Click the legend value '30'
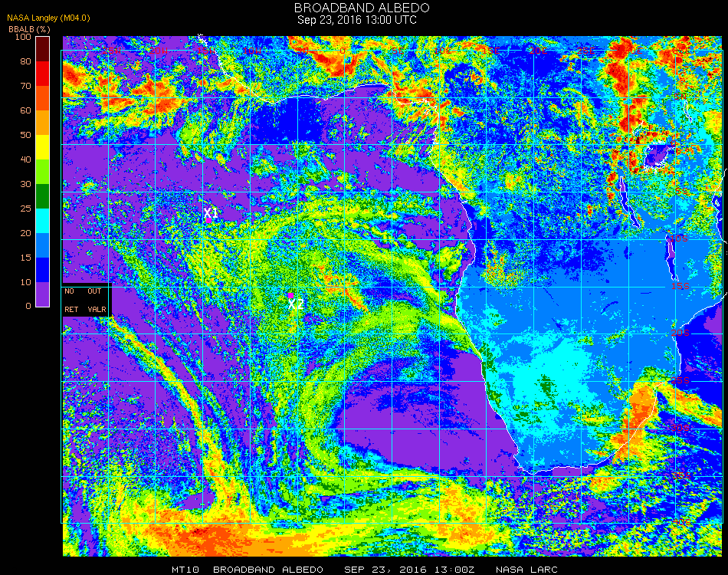Viewport: 728px width, 575px height. (x=25, y=185)
